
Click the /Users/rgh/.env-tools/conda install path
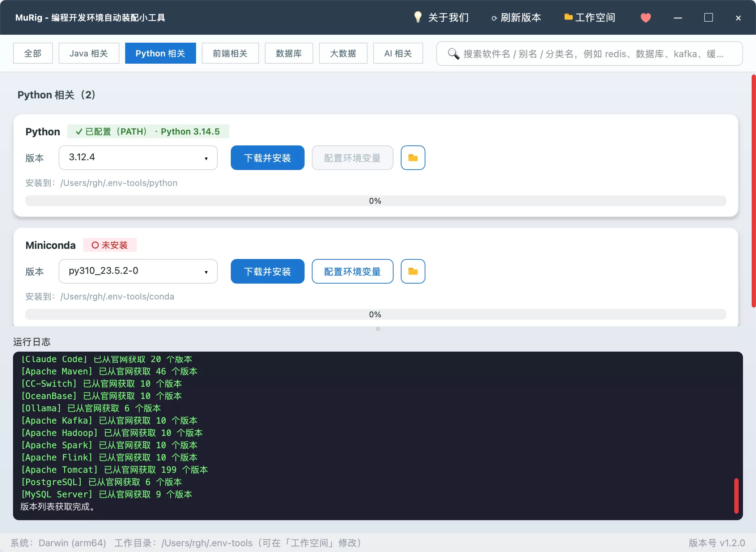pos(117,297)
